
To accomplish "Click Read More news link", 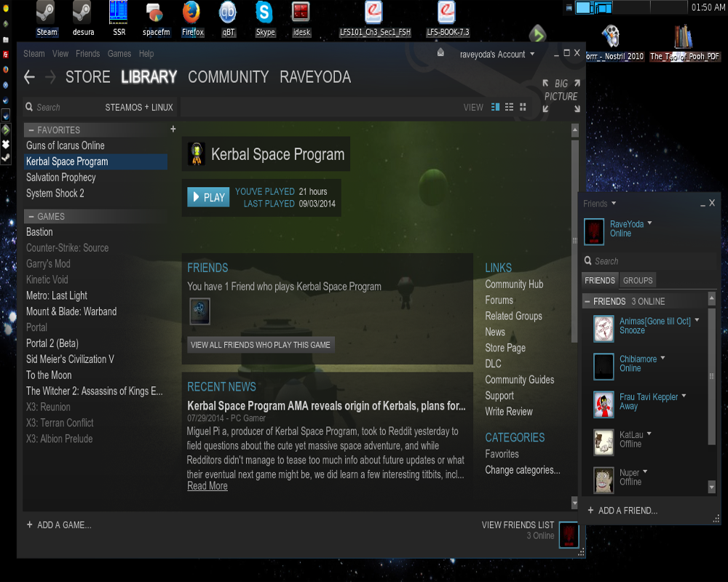I will 207,486.
